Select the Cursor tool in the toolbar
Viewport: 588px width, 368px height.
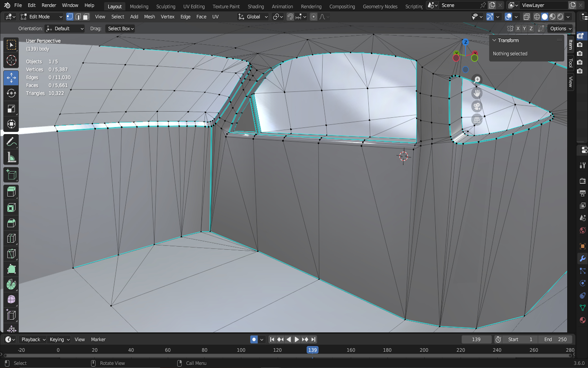tap(11, 61)
